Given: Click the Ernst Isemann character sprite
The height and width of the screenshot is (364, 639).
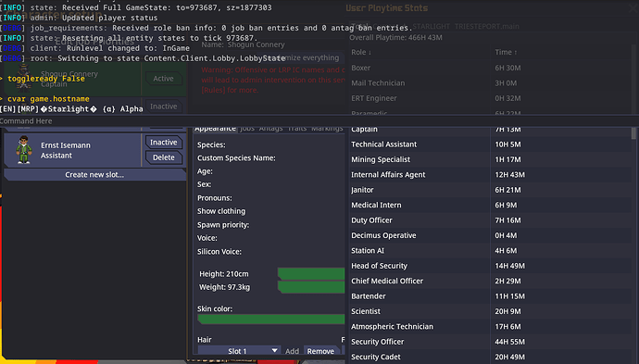Looking at the screenshot, I should [24, 150].
